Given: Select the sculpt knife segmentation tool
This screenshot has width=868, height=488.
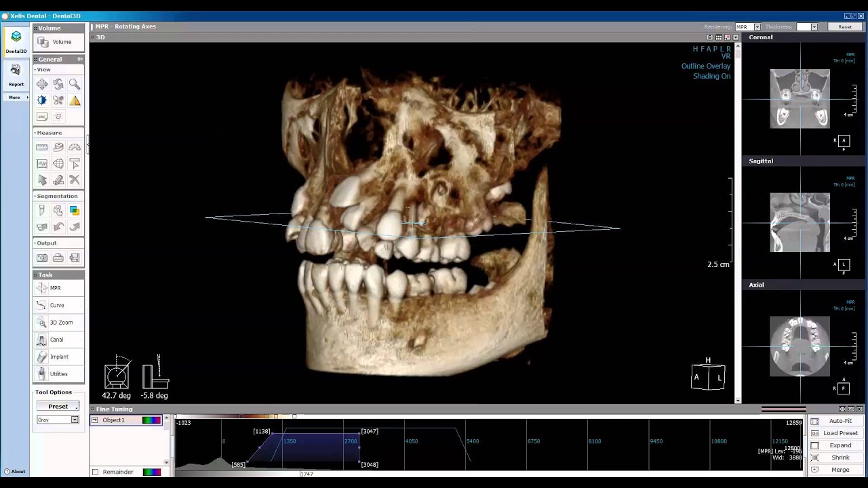Looking at the screenshot, I should coord(42,211).
